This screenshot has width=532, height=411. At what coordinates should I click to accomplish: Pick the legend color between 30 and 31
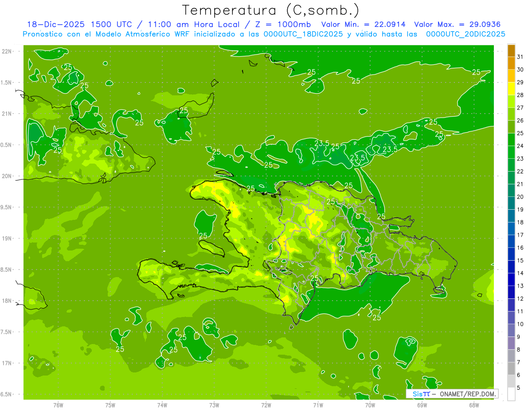pos(511,63)
